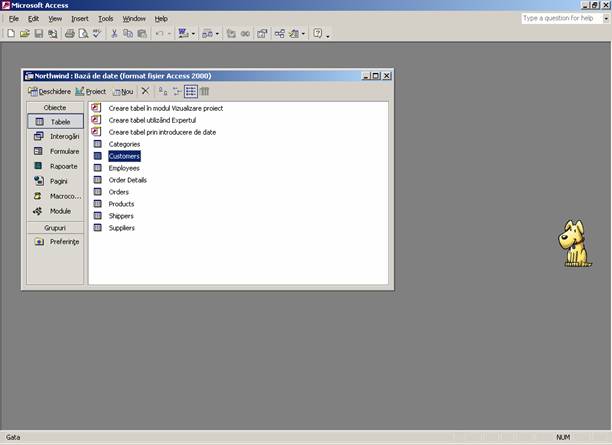
Task: Click the 'Type a question for help' box
Action: tap(563, 18)
